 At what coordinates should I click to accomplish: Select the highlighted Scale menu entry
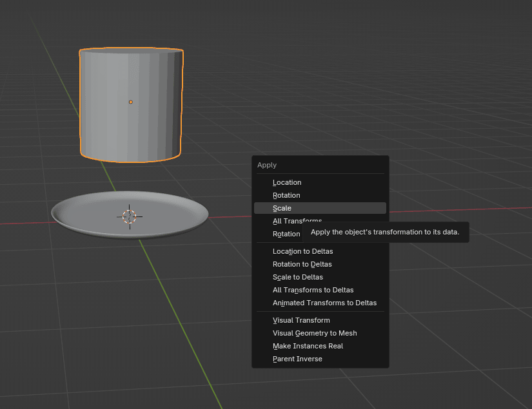pos(282,208)
